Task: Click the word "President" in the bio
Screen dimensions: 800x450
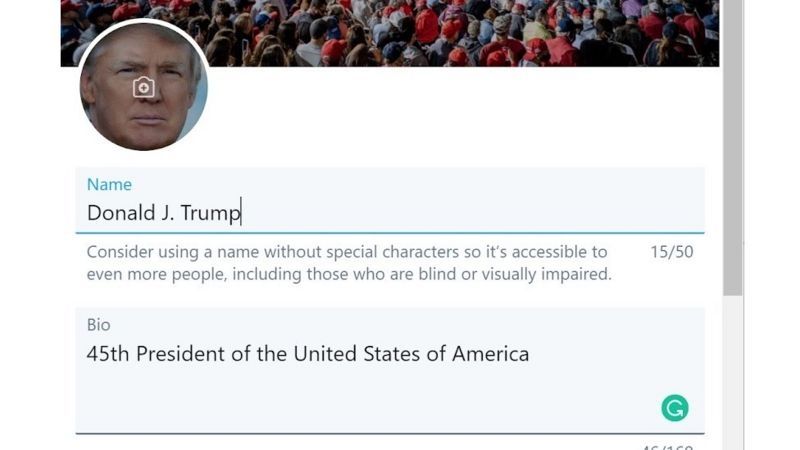Action: [175, 354]
